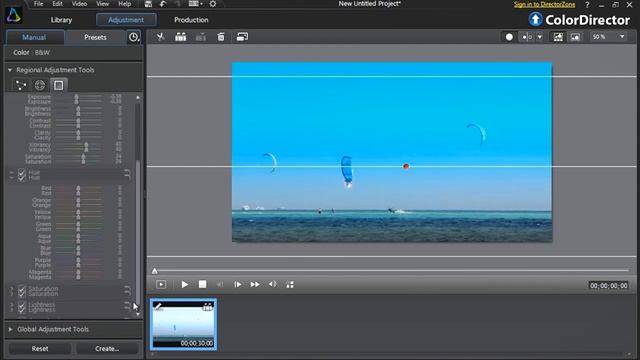Select the motion tracking path tool
Image resolution: width=640 pixels, height=360 pixels.
21,85
